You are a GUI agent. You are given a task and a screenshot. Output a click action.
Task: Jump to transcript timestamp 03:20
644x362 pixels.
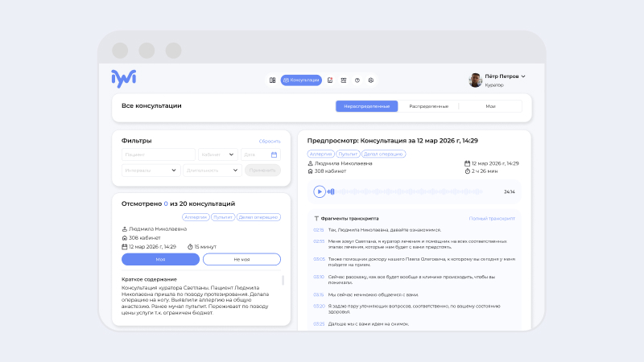[319, 306]
